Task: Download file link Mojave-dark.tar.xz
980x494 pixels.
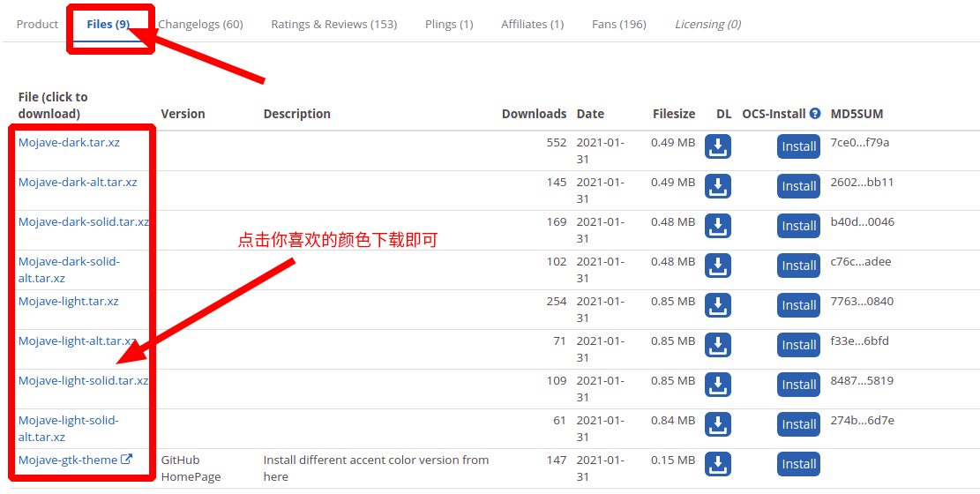Action: pyautogui.click(x=69, y=143)
